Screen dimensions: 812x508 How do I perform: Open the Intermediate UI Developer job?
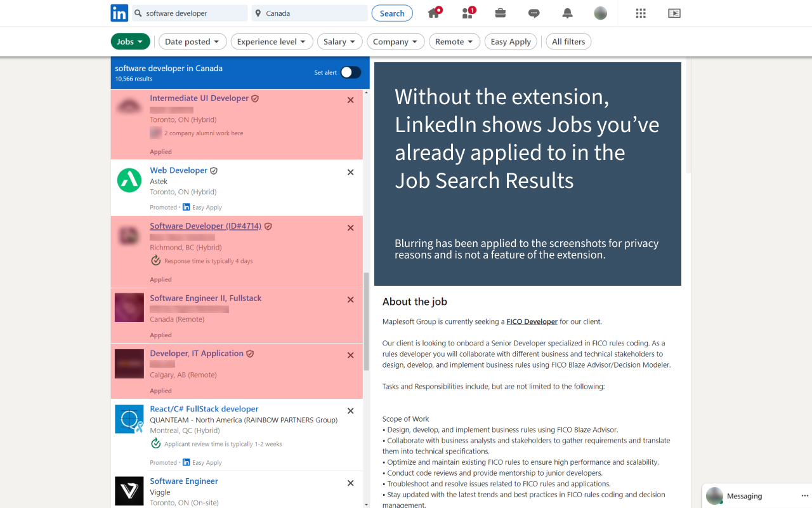[x=199, y=98]
